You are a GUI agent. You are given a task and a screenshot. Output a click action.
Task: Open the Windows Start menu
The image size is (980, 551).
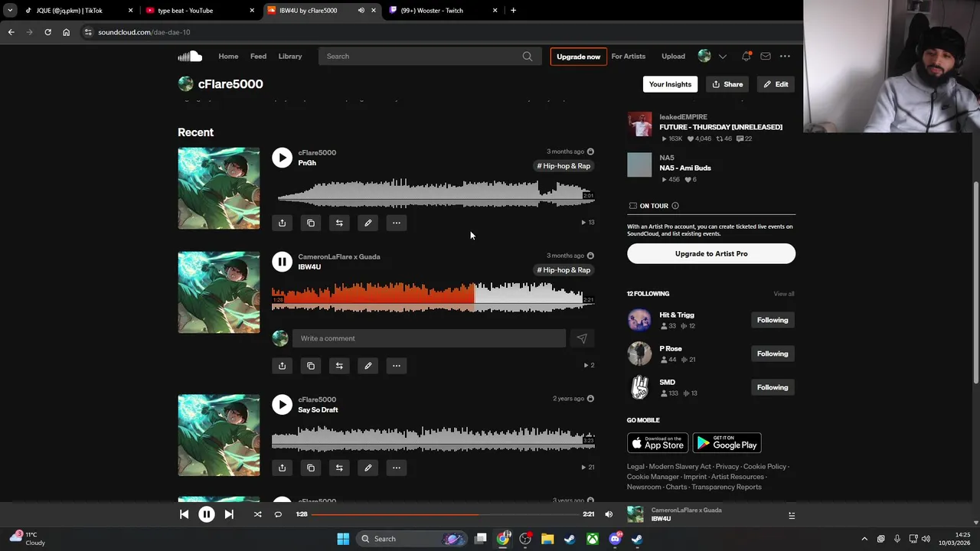pos(343,539)
